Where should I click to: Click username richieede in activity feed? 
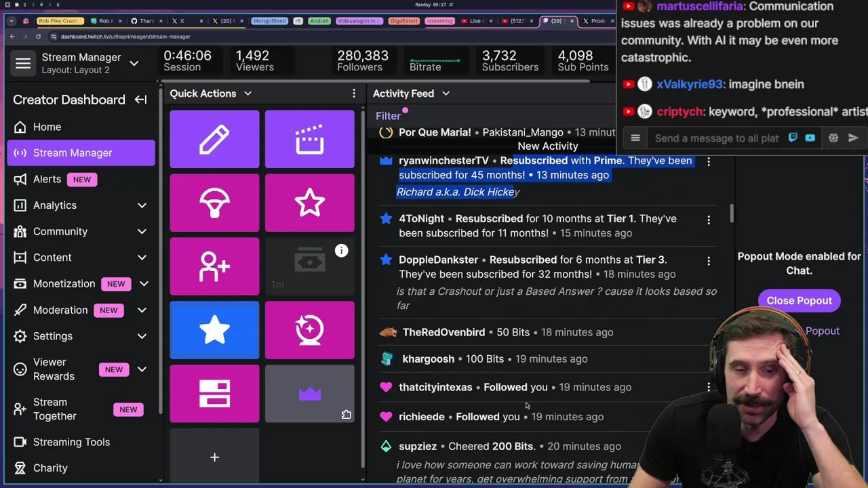[422, 417]
